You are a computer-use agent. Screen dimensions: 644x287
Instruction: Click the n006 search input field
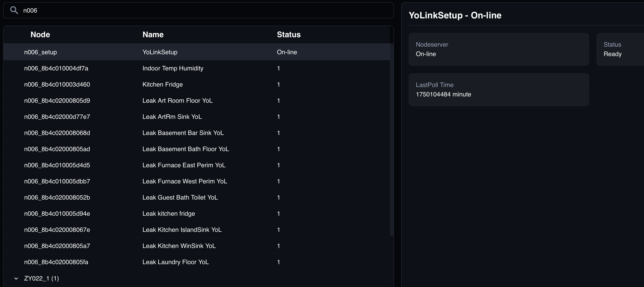200,11
